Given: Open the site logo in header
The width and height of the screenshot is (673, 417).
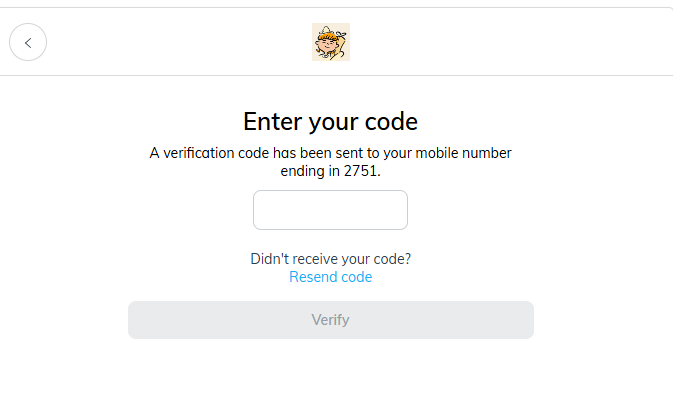Looking at the screenshot, I should point(331,42).
